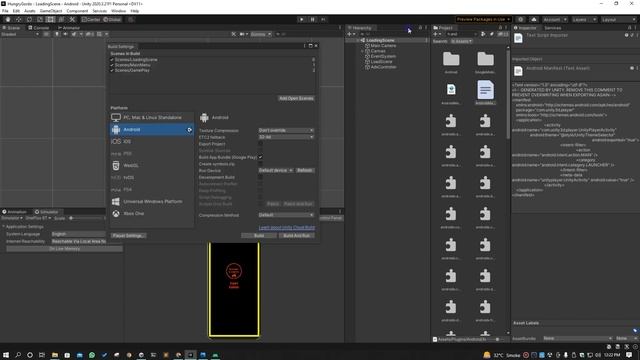Image resolution: width=640 pixels, height=360 pixels.
Task: Select the Scale tool in toolbar
Action: (40, 19)
